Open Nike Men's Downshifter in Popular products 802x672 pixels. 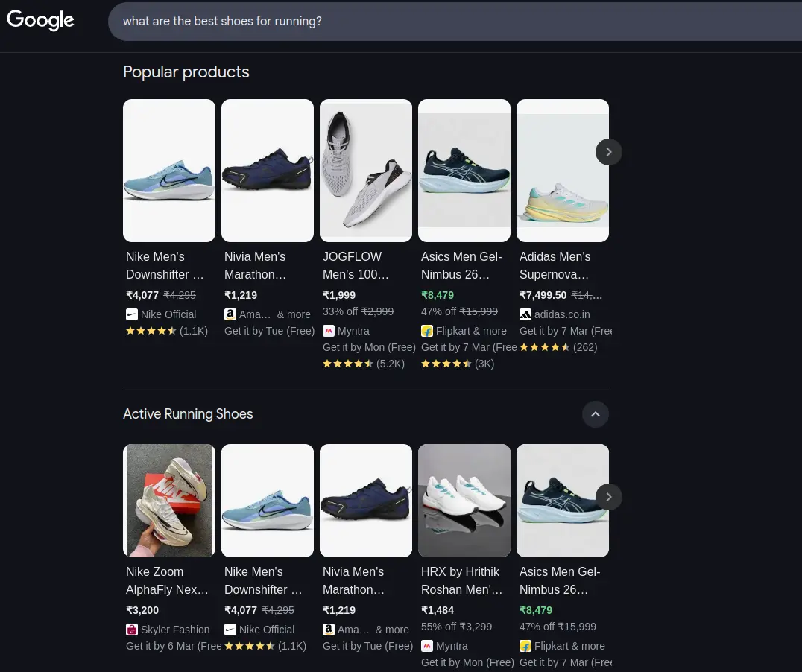[164, 265]
